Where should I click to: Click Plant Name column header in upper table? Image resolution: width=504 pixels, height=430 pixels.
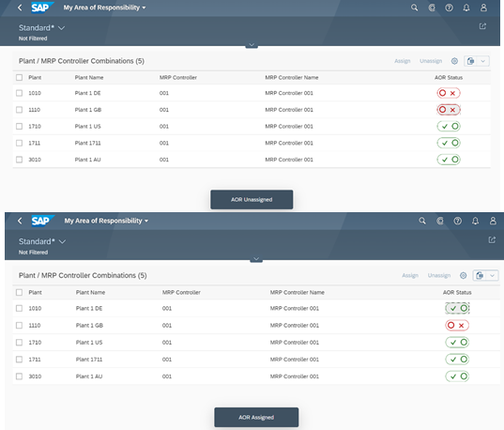(89, 78)
